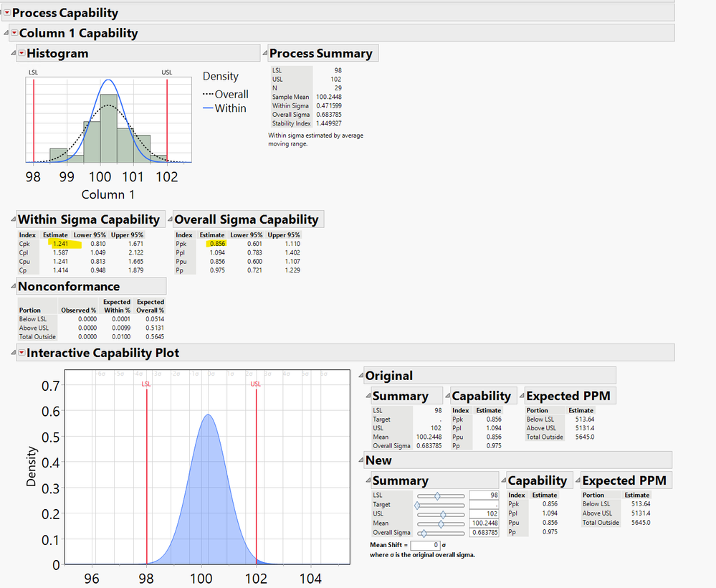Image resolution: width=716 pixels, height=588 pixels.
Task: Click Original Below LSL PPM 513.64
Action: [x=585, y=419]
